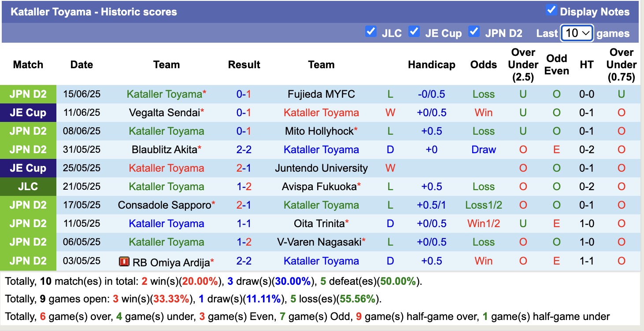The height and width of the screenshot is (331, 644).
Task: Click the JLC match label on 21/05/25
Action: coord(28,187)
